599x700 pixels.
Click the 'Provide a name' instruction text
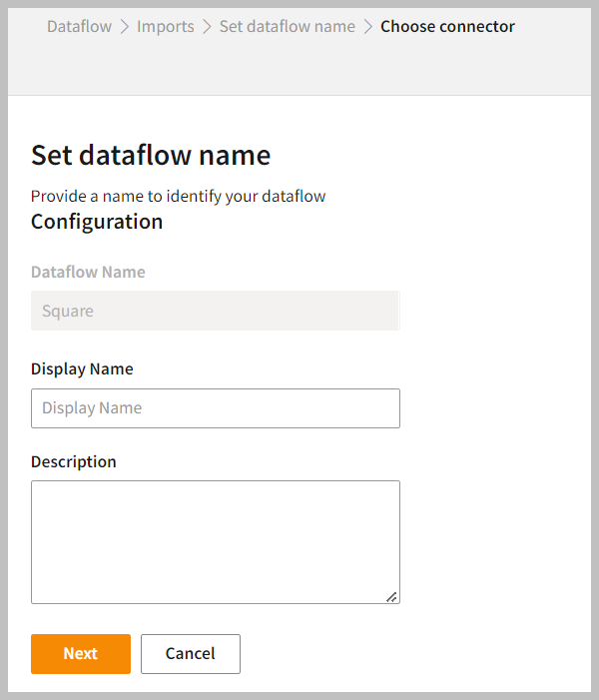coord(178,196)
